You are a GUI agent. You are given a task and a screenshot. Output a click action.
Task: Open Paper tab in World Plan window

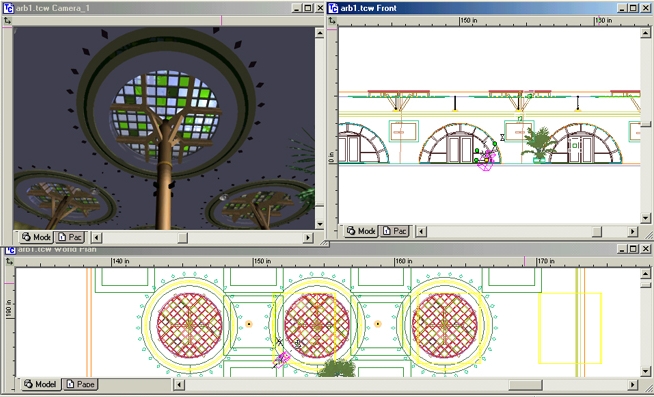pos(81,384)
